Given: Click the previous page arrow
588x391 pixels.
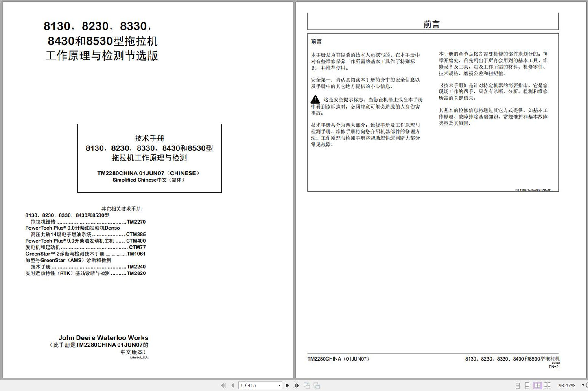Looking at the screenshot, I should coord(232,385).
